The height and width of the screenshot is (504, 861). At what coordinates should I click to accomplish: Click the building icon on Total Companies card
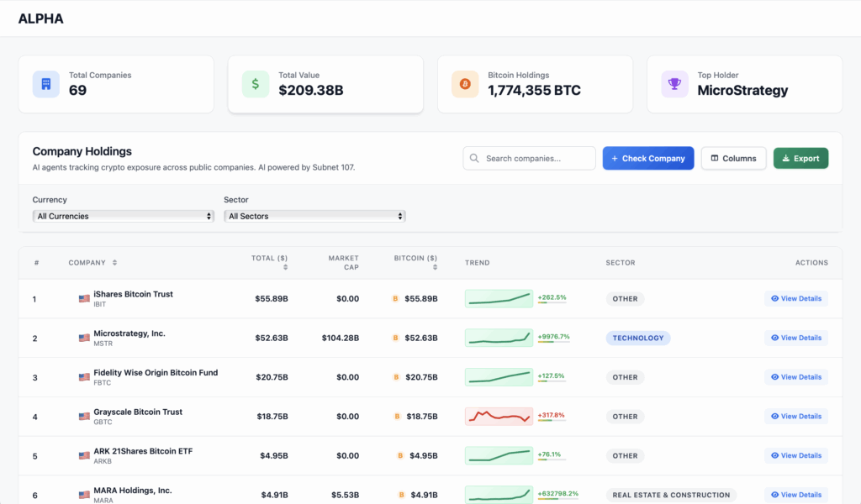(45, 84)
